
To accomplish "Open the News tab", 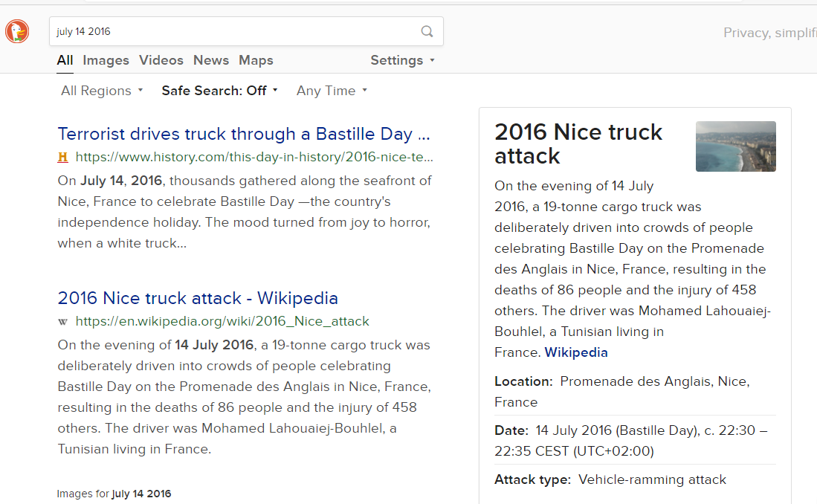I will tap(211, 60).
